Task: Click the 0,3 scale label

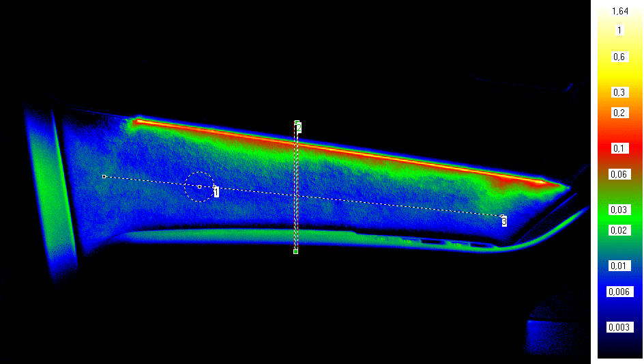Action: point(619,92)
